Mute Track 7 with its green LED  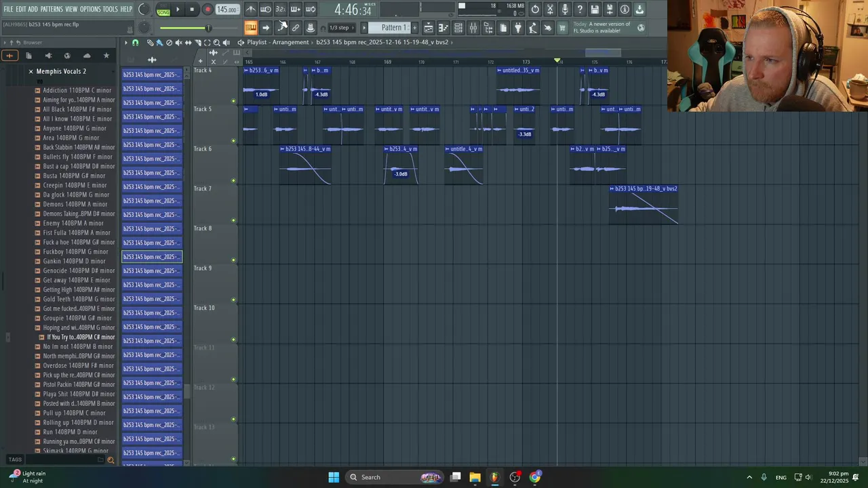point(233,220)
